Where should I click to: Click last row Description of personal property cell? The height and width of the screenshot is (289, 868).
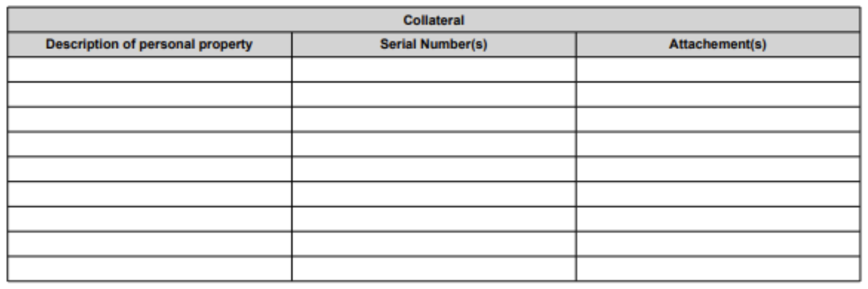(149, 269)
